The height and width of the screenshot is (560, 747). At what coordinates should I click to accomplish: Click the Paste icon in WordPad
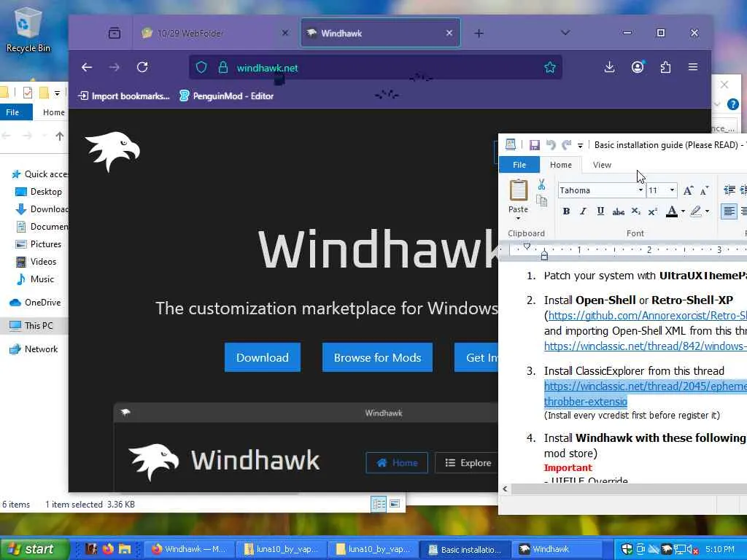pos(519,190)
